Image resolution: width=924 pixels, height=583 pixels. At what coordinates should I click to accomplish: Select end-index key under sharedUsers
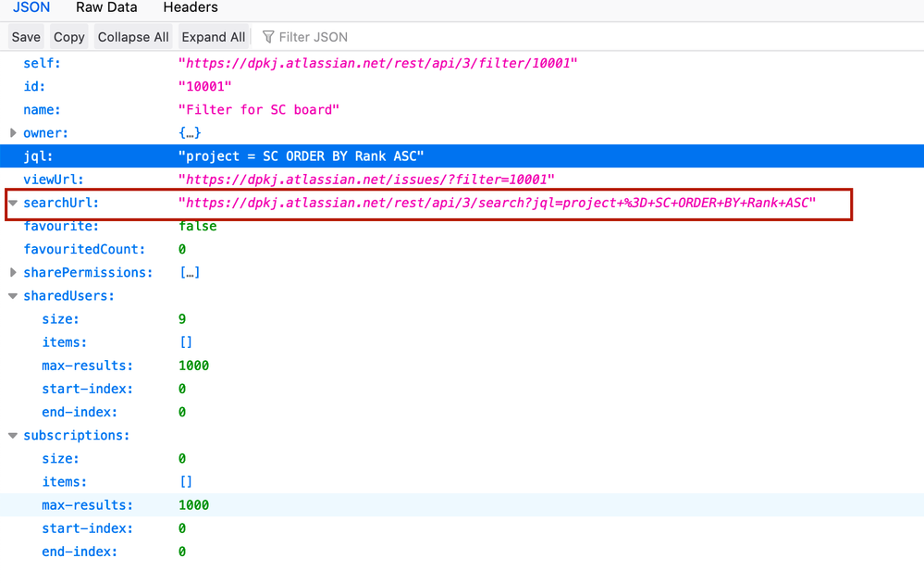pyautogui.click(x=80, y=412)
